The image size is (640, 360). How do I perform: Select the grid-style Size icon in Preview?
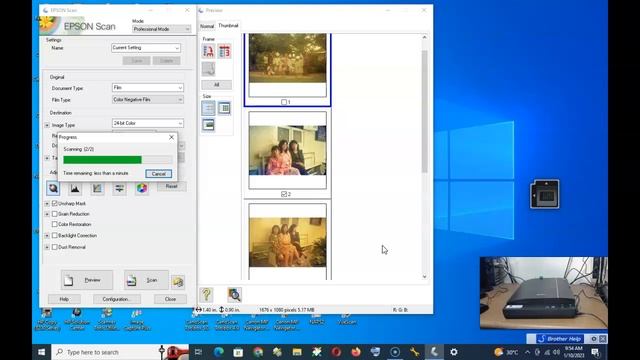(224, 108)
